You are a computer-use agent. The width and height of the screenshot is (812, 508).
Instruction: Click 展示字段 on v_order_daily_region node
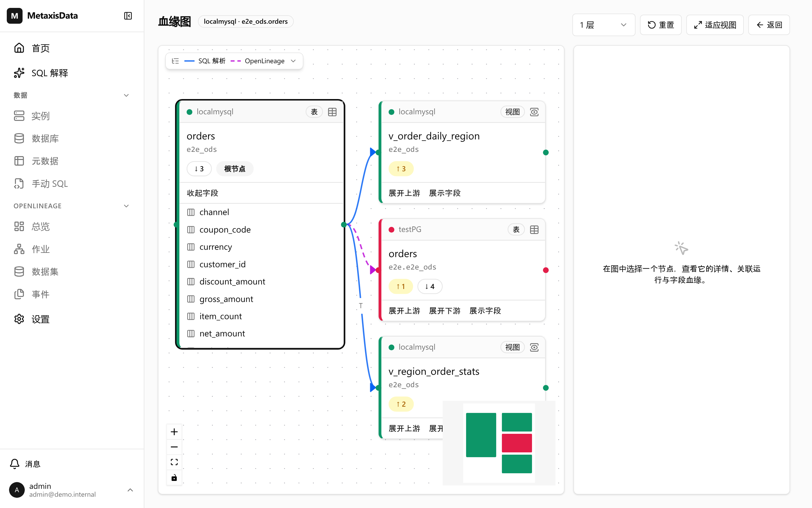(445, 193)
